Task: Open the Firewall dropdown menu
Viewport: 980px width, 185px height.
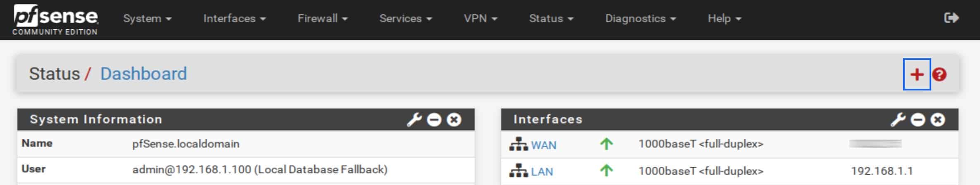Action: [323, 19]
